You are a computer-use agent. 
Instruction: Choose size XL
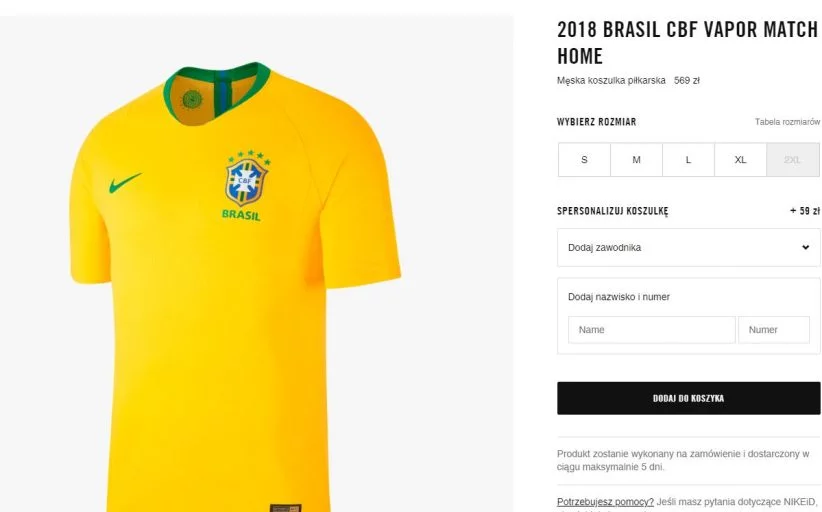coord(740,160)
